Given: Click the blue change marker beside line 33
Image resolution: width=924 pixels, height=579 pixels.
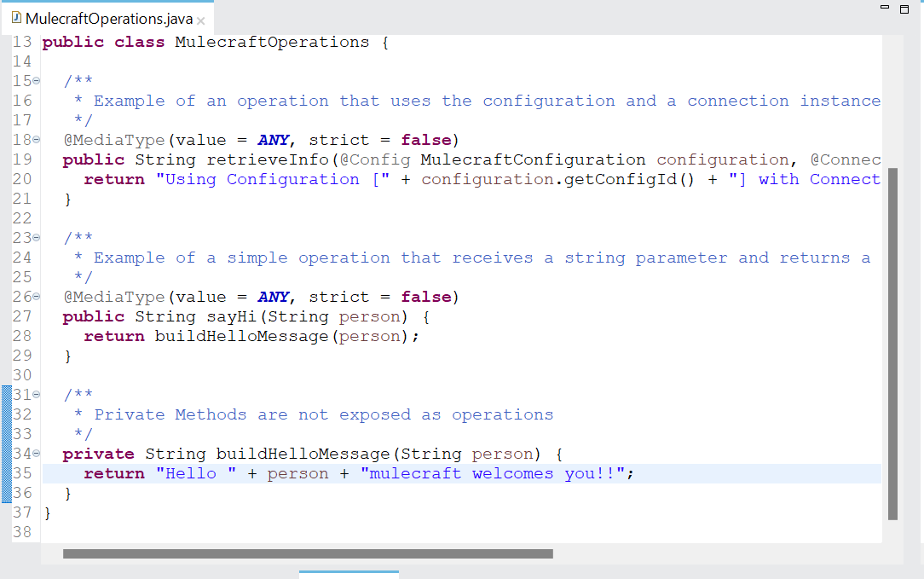Looking at the screenshot, I should [x=7, y=435].
